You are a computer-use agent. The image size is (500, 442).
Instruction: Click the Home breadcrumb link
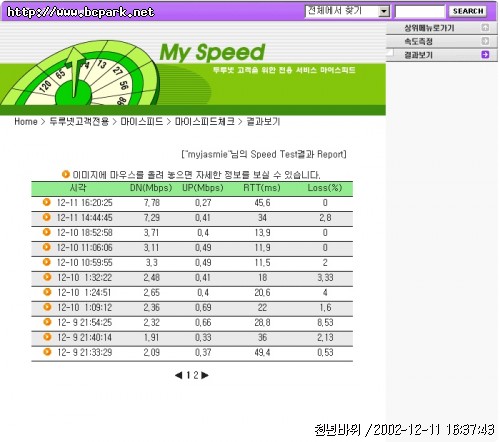(x=26, y=122)
